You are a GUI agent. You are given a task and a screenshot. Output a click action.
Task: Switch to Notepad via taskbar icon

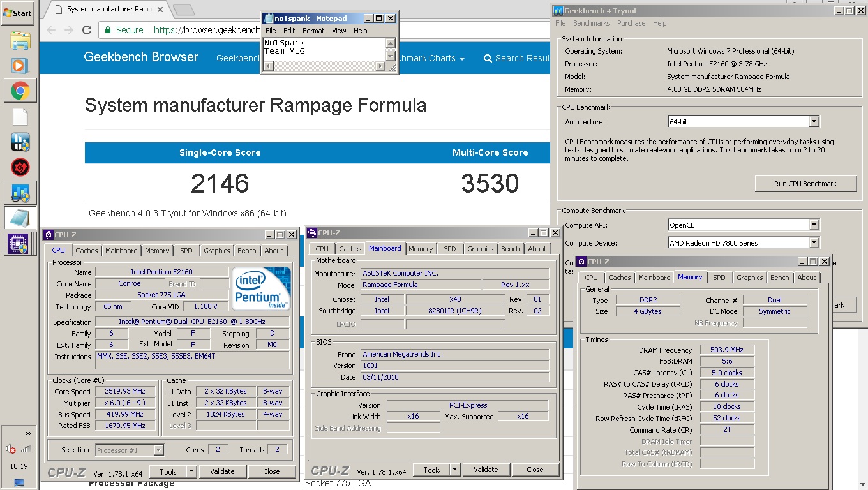20,218
